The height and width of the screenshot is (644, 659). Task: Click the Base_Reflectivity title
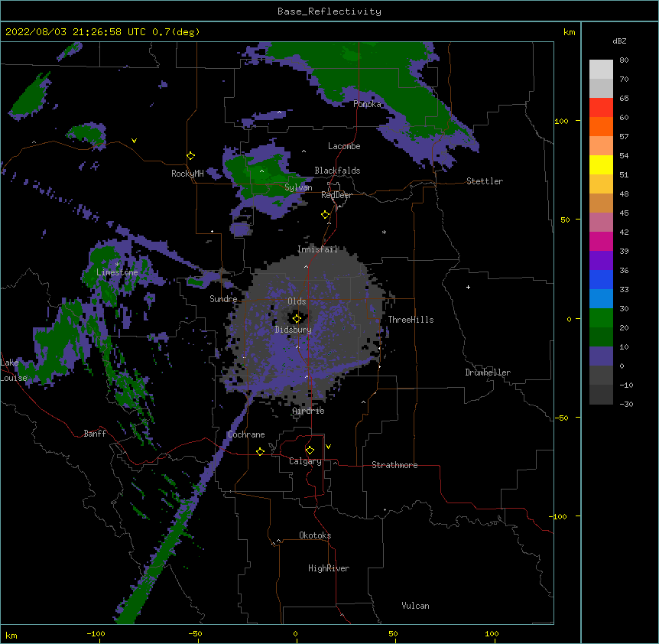(329, 11)
